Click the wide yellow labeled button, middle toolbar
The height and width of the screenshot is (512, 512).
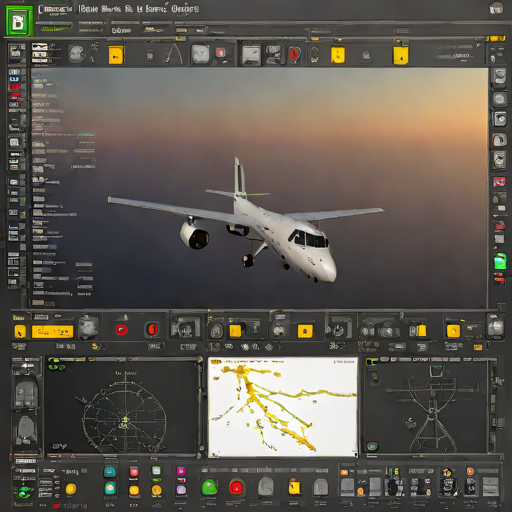(52, 332)
